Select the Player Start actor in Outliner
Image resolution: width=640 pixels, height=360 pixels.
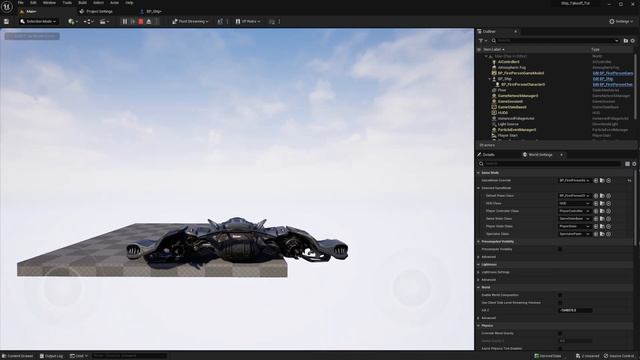(x=507, y=135)
